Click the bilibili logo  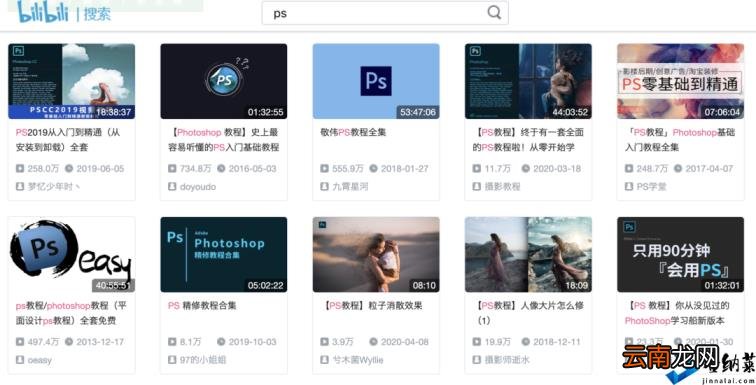(x=42, y=12)
